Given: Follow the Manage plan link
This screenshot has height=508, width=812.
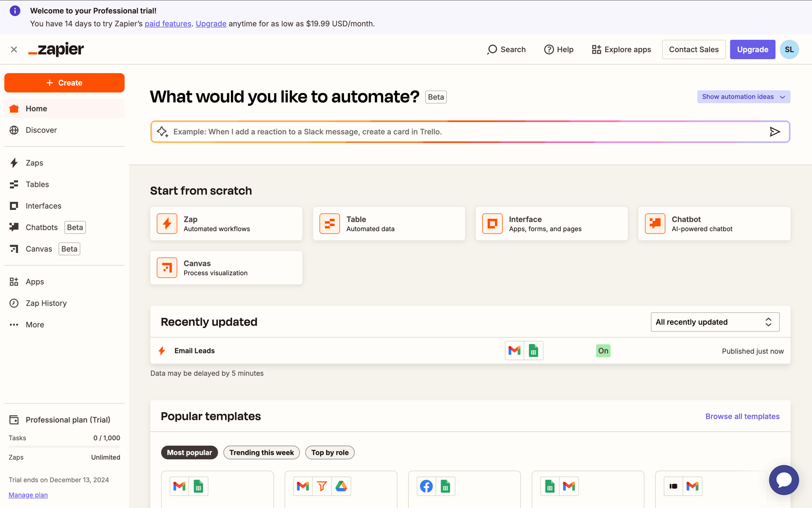Looking at the screenshot, I should click(28, 495).
